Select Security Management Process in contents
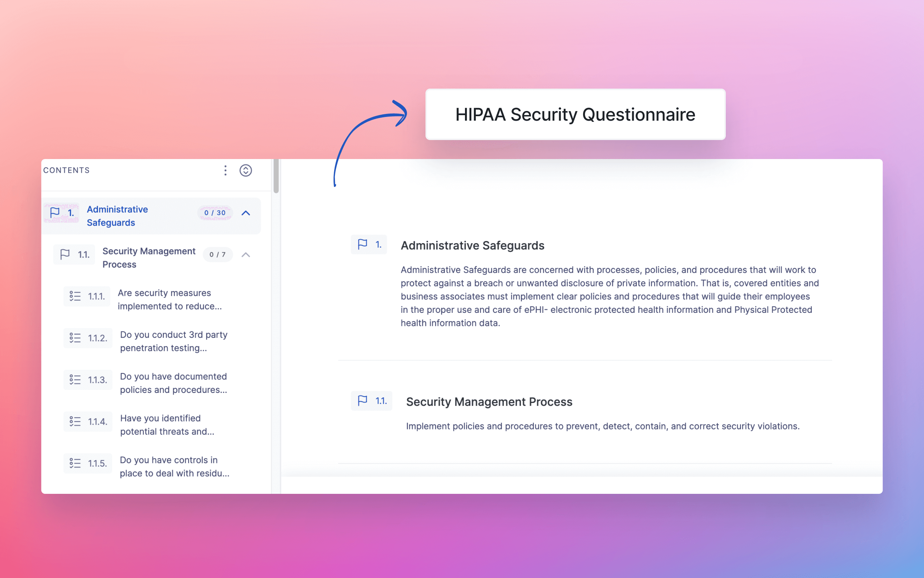 tap(149, 258)
